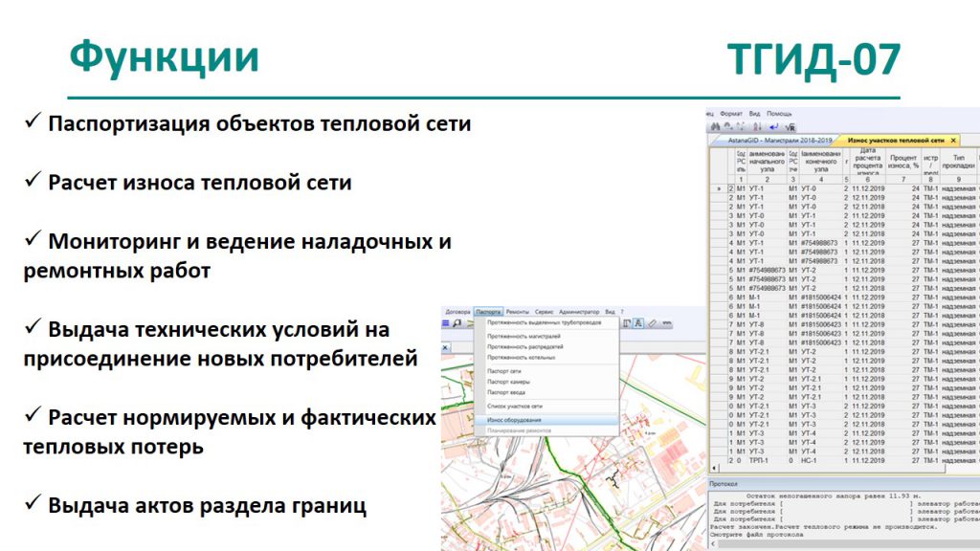Click the square root R formula icon
This screenshot has width=980, height=551.
click(790, 127)
